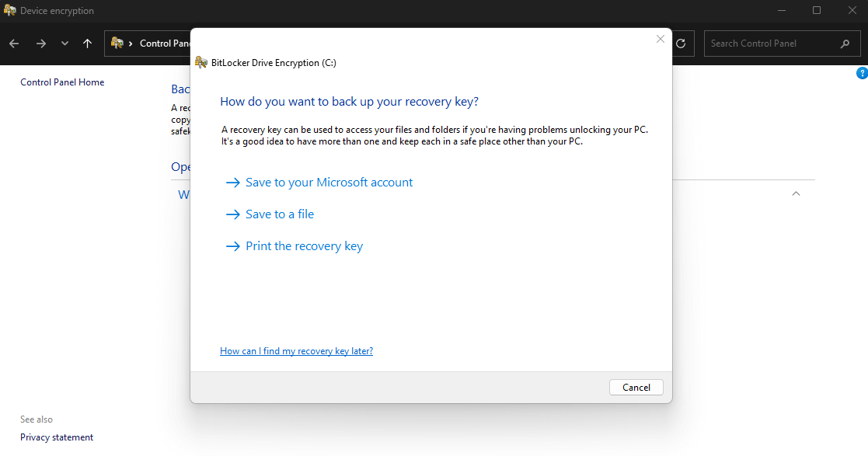Collapse the section using the chevron on the right

(x=795, y=193)
